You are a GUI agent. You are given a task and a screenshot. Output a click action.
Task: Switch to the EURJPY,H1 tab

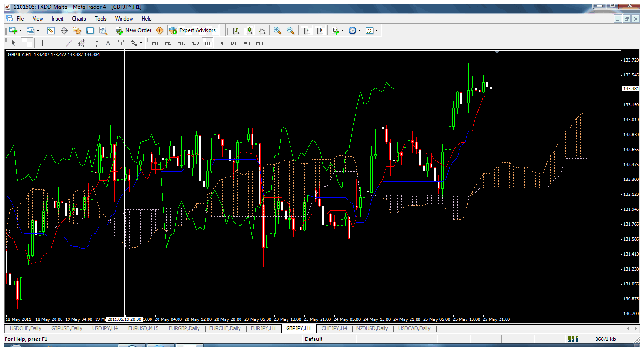(x=263, y=328)
